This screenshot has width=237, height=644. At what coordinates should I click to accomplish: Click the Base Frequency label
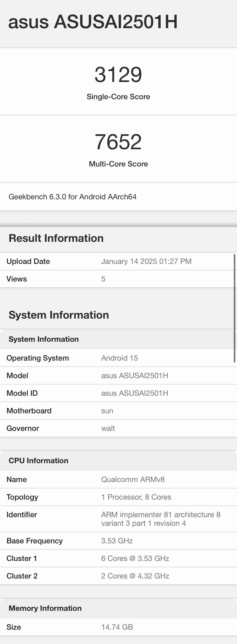point(34,541)
